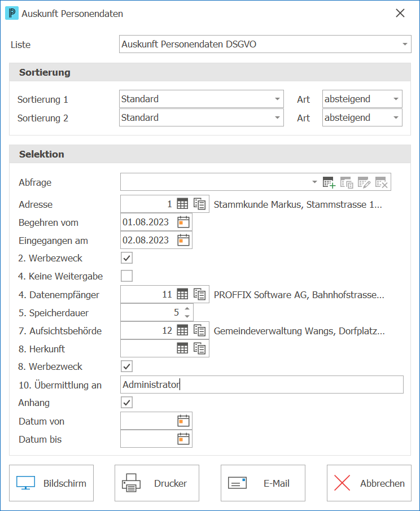
Task: Click the Stammkunde Markus address text
Action: click(298, 204)
